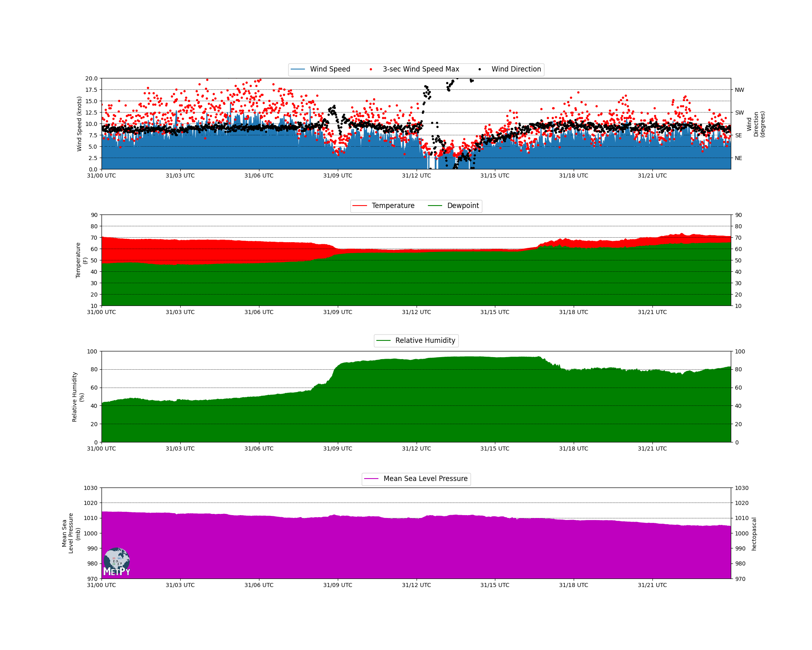
Task: Click the Wind Direction (degrees) axis label
Action: click(756, 124)
